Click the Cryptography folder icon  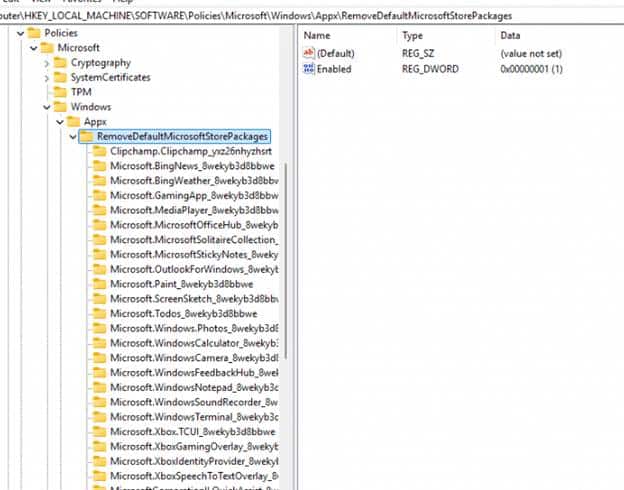click(x=60, y=62)
